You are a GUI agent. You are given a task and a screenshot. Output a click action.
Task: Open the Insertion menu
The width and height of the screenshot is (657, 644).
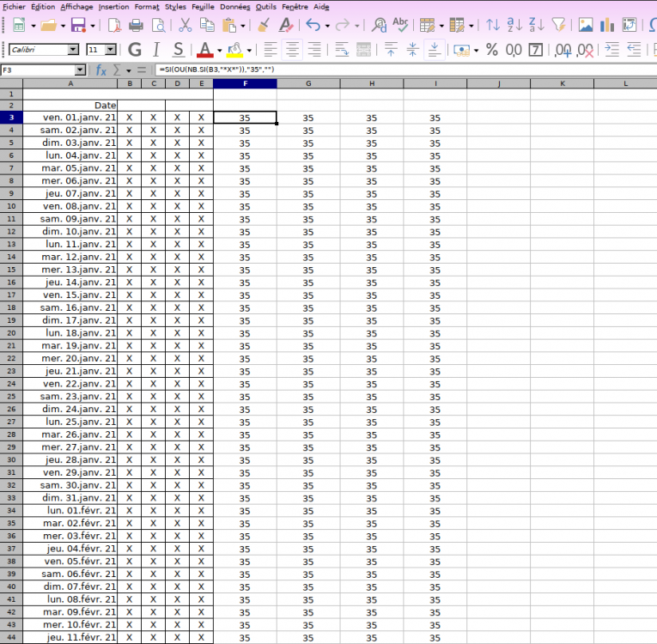pos(113,7)
